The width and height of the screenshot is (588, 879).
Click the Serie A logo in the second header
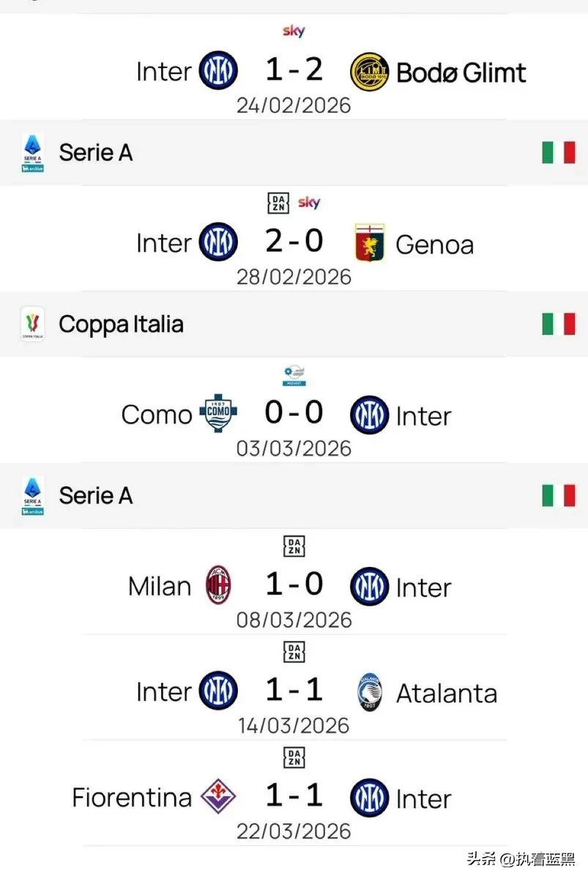pyautogui.click(x=33, y=496)
